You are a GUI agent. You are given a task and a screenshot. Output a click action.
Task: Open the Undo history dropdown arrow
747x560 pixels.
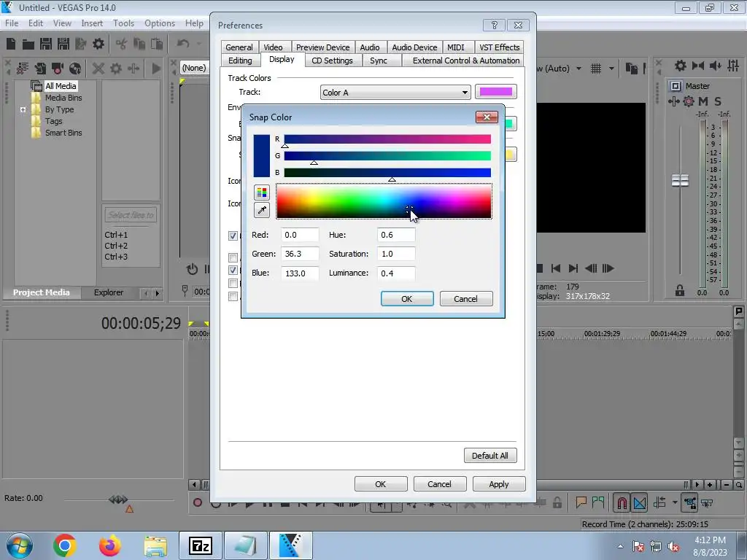point(198,44)
